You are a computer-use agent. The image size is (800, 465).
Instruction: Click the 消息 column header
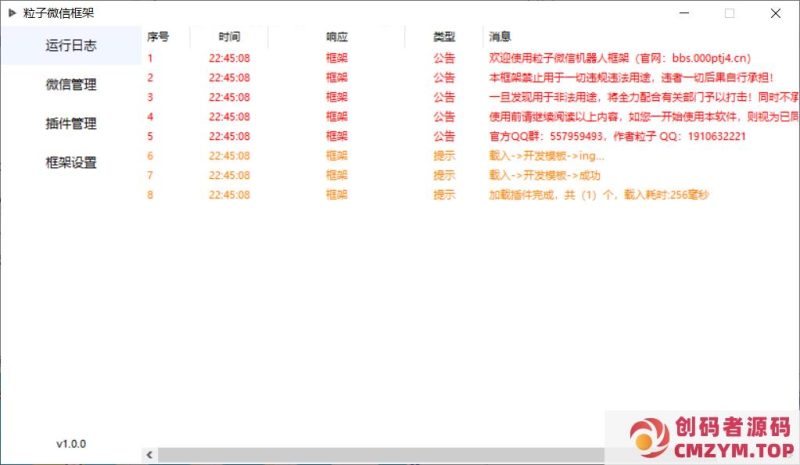pos(500,37)
